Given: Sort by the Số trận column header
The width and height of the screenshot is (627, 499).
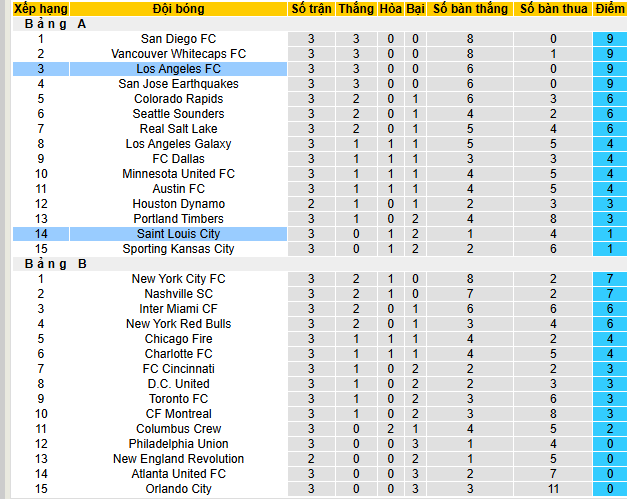Looking at the screenshot, I should pos(312,9).
